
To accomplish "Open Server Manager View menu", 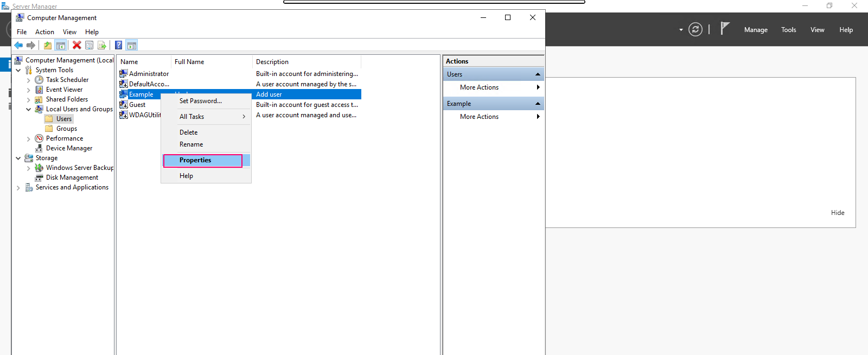I will pos(818,30).
